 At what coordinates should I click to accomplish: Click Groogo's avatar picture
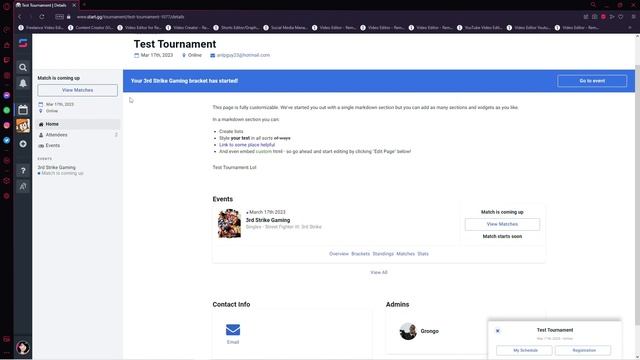click(408, 331)
